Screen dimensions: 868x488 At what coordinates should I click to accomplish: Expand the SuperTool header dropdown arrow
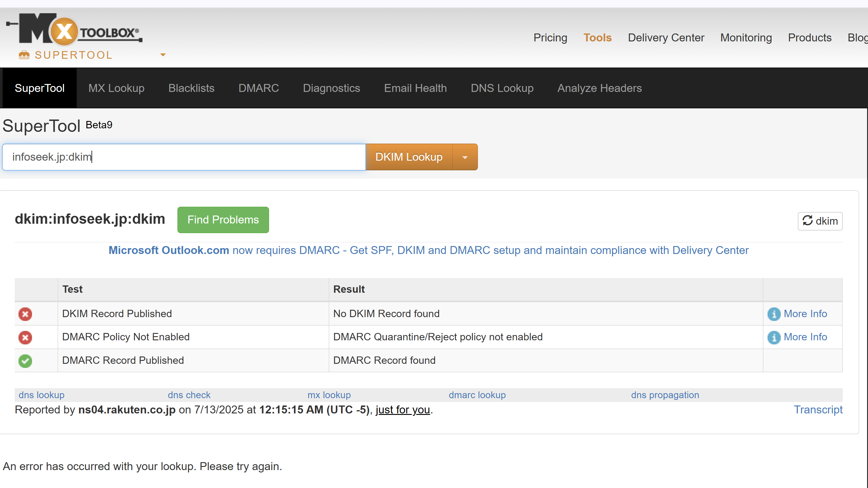pyautogui.click(x=163, y=55)
